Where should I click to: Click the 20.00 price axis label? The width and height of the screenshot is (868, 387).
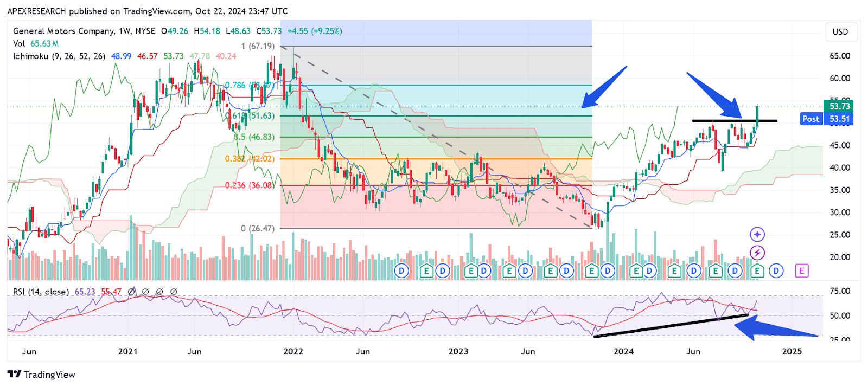[x=840, y=257]
